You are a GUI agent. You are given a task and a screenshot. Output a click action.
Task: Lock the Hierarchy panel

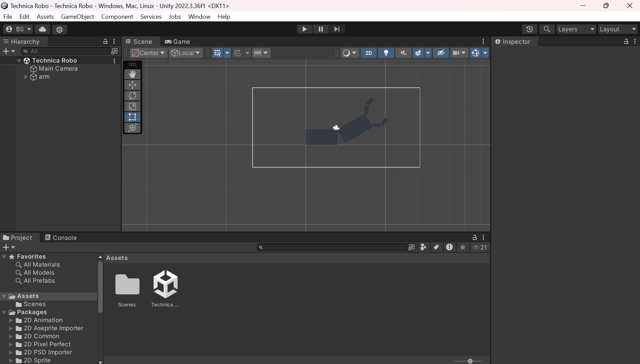[105, 41]
